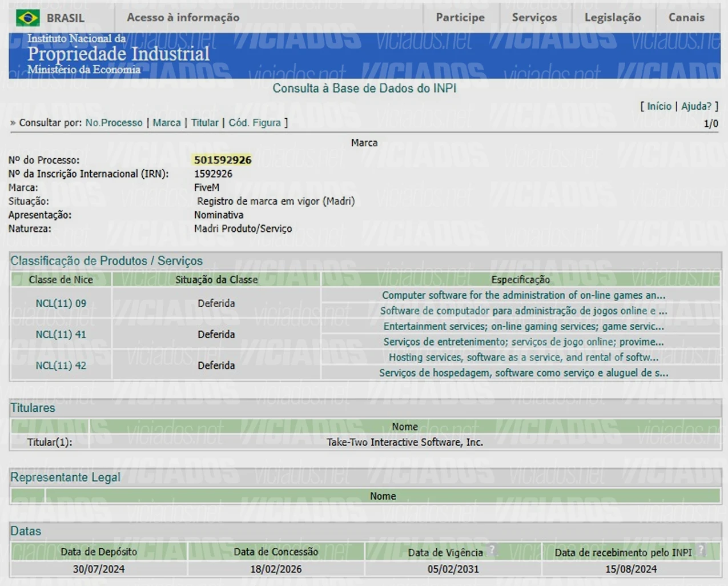
Task: Click the Data de Concessão header
Action: [276, 552]
